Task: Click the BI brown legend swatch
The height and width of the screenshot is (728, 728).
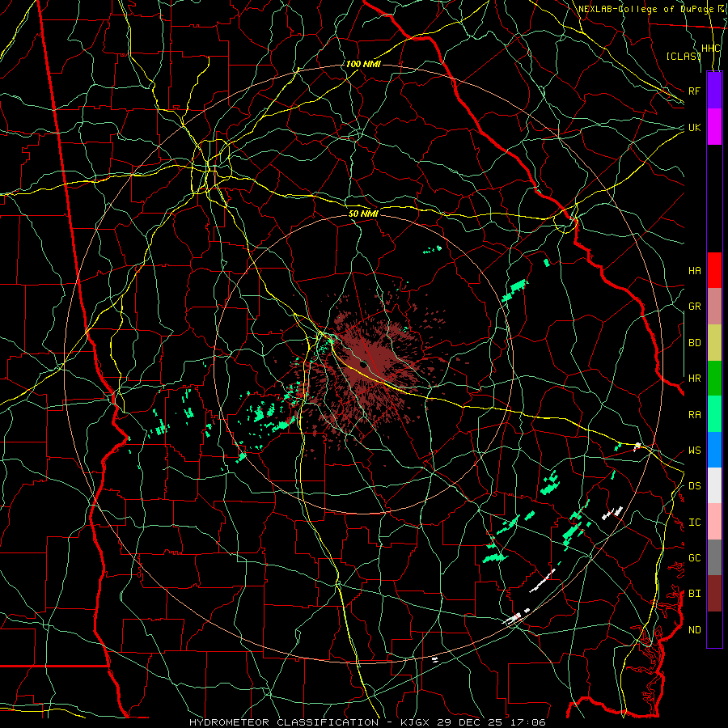Action: click(714, 594)
